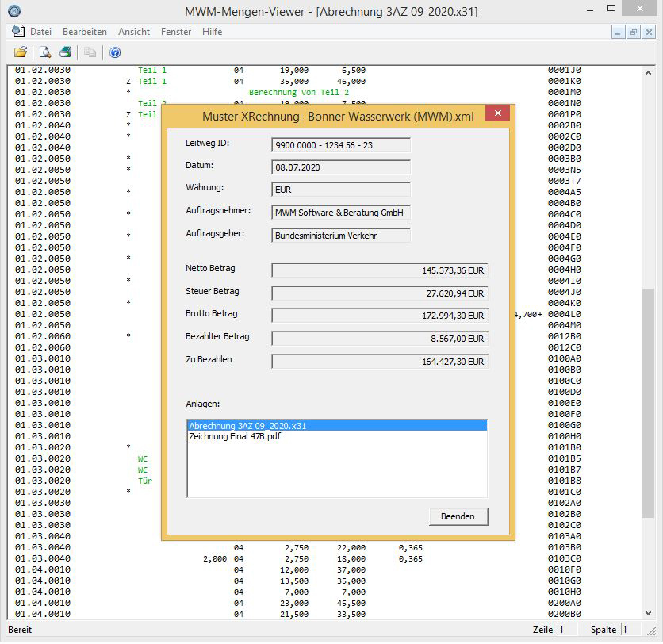Screen dimensions: 663x644
Task: Click the Netto Betrag amount field
Action: 380,270
